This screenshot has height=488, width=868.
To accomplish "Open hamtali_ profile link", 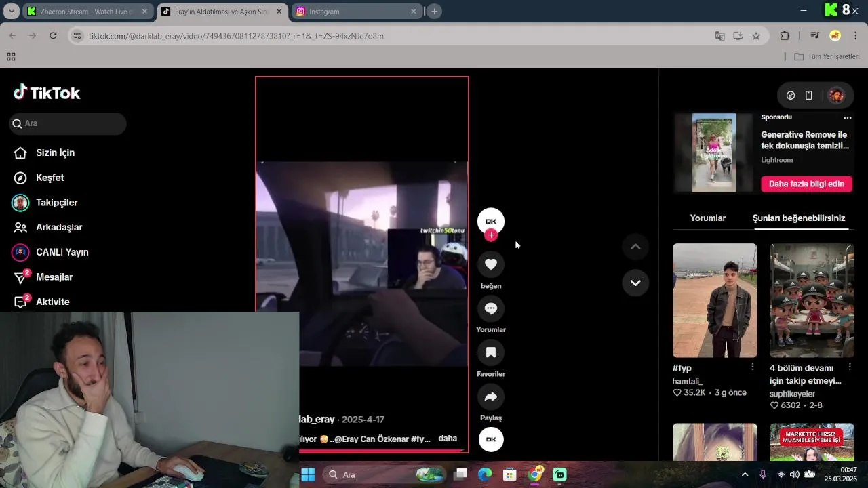I will (x=687, y=382).
